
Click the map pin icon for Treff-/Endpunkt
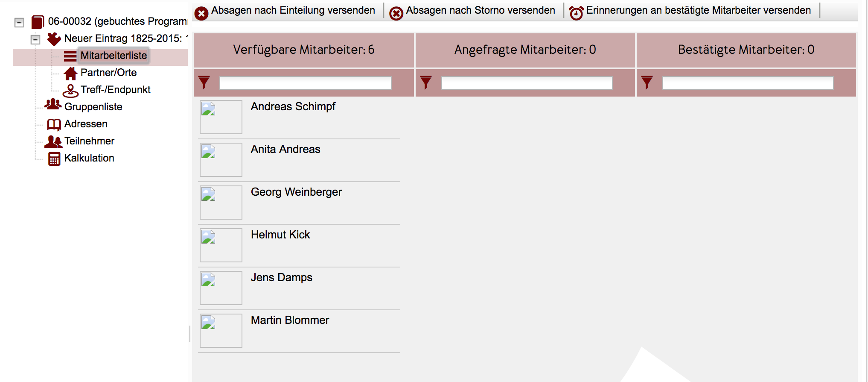[70, 91]
